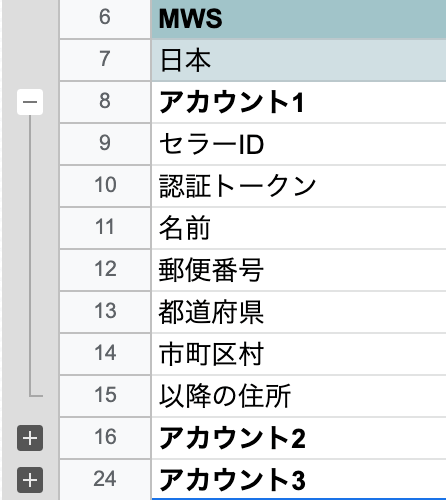446x500 pixels.
Task: Expand the アカウント2 row group
Action: click(x=30, y=438)
